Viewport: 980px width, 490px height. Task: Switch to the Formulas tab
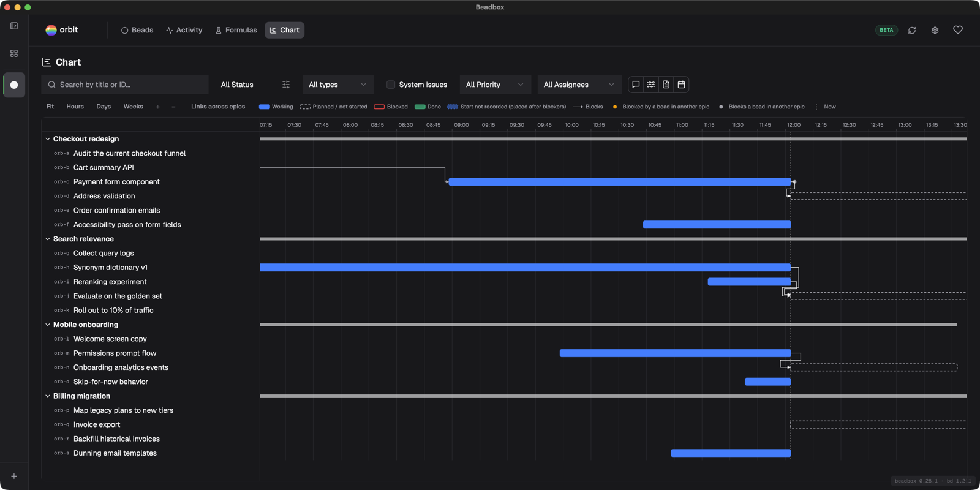pos(236,30)
